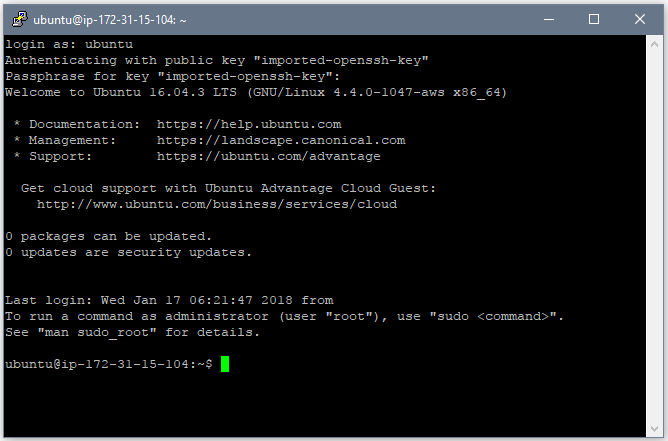Click the "Passphrase for key" line
The height and width of the screenshot is (441, 668).
pos(173,77)
